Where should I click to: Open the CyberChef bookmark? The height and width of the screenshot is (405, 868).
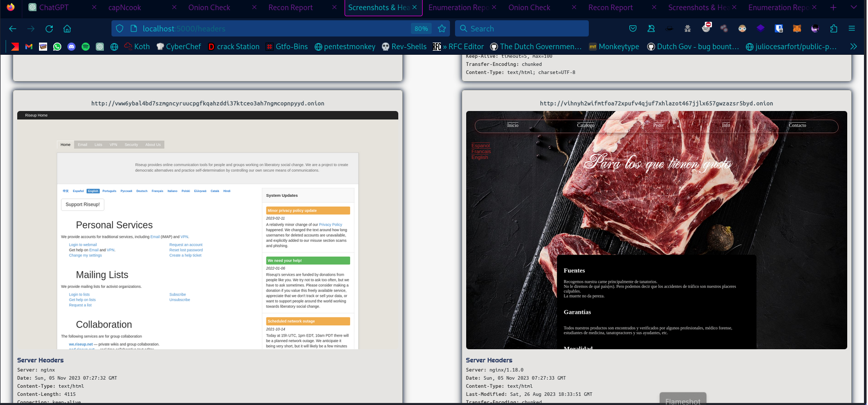click(178, 47)
